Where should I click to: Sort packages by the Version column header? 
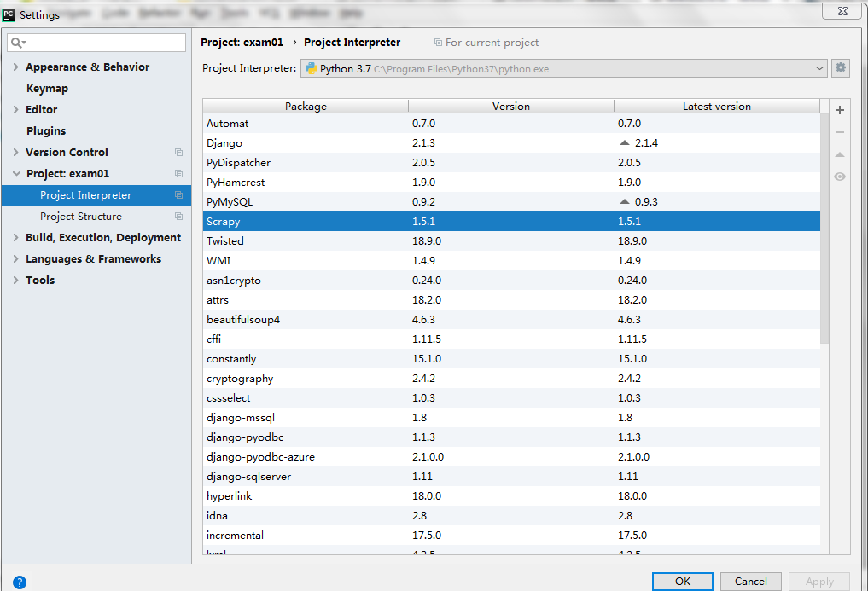click(x=510, y=107)
